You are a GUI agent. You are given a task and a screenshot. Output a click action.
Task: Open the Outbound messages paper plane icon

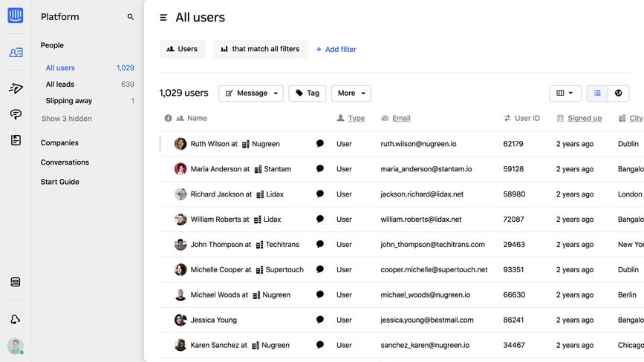[x=16, y=88]
